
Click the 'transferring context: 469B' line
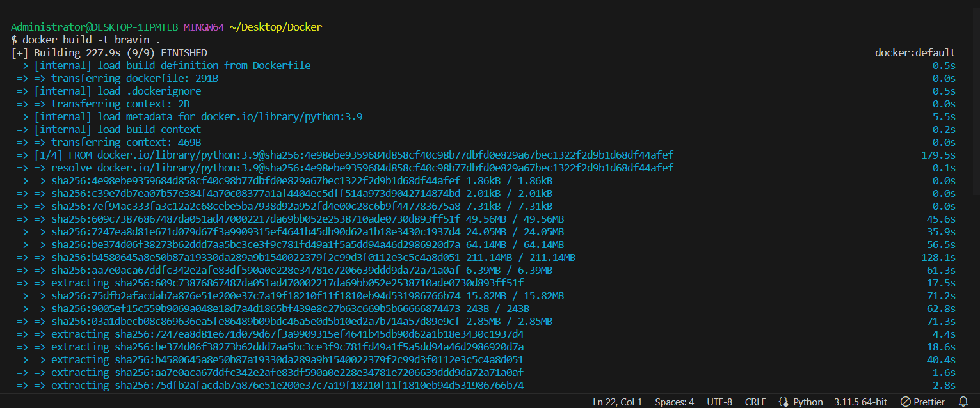109,142
